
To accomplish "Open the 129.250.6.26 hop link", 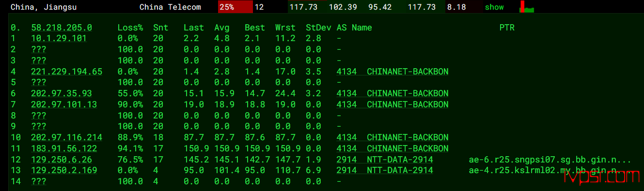I will [62, 159].
